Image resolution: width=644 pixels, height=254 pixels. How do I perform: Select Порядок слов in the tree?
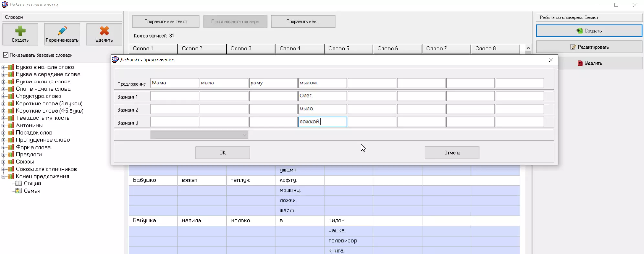(34, 133)
